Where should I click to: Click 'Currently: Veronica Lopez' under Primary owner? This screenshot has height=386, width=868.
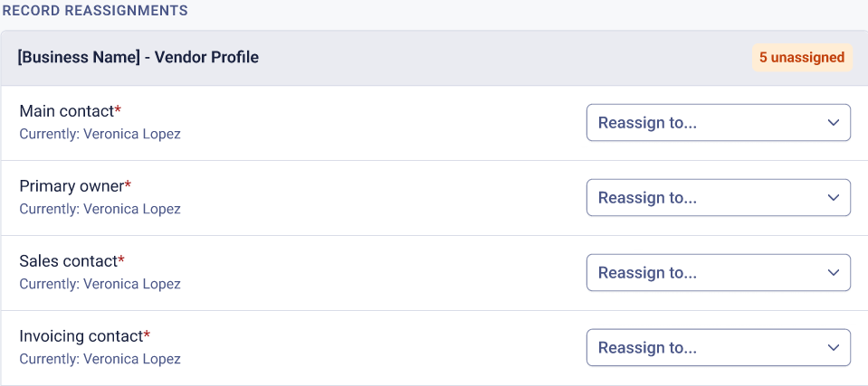pyautogui.click(x=100, y=209)
